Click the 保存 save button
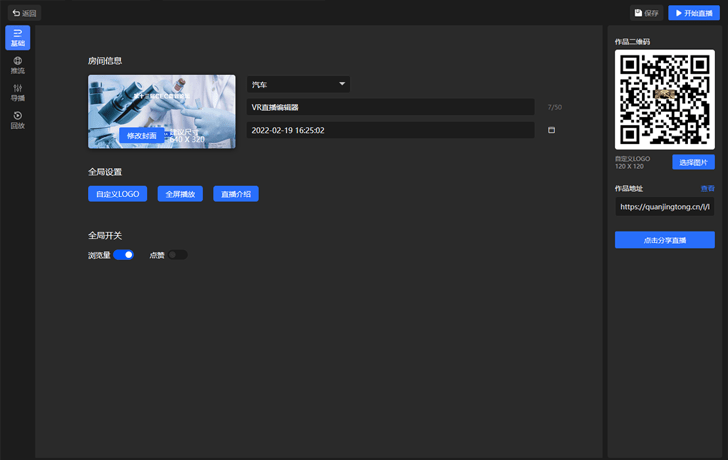This screenshot has height=460, width=728. coord(646,13)
